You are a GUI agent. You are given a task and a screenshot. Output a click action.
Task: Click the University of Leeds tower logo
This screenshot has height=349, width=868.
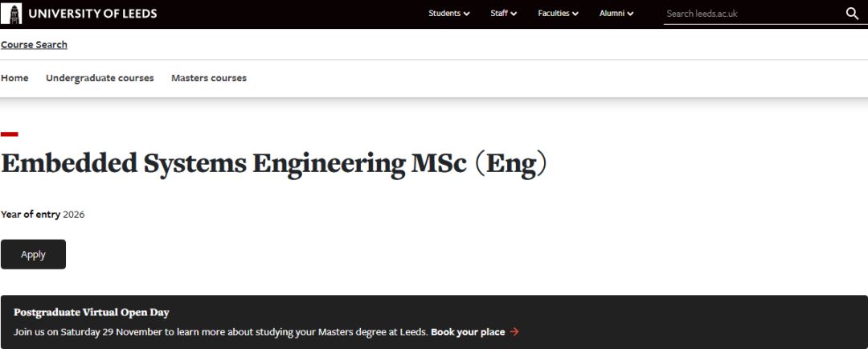[x=11, y=14]
